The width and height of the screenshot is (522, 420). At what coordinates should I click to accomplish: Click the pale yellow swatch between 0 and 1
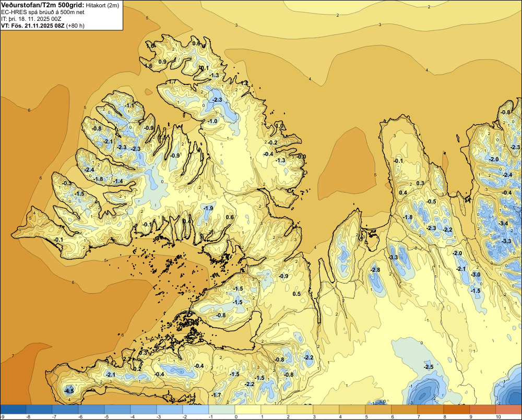click(247, 409)
